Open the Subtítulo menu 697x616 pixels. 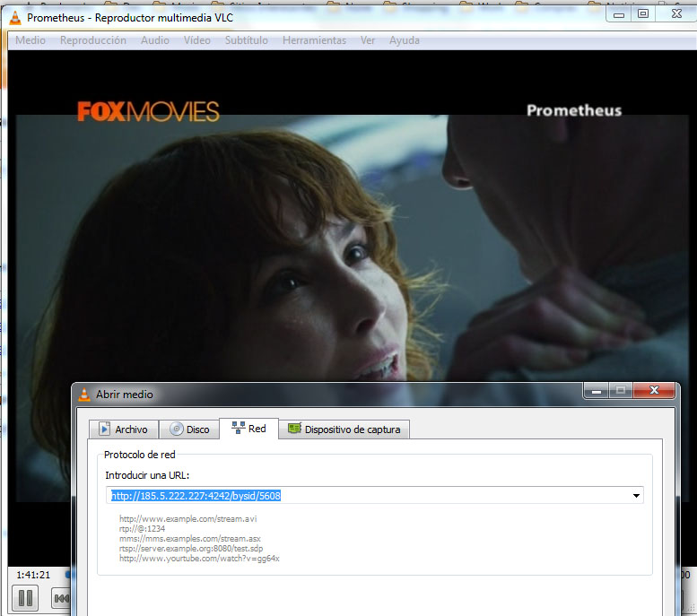[247, 40]
